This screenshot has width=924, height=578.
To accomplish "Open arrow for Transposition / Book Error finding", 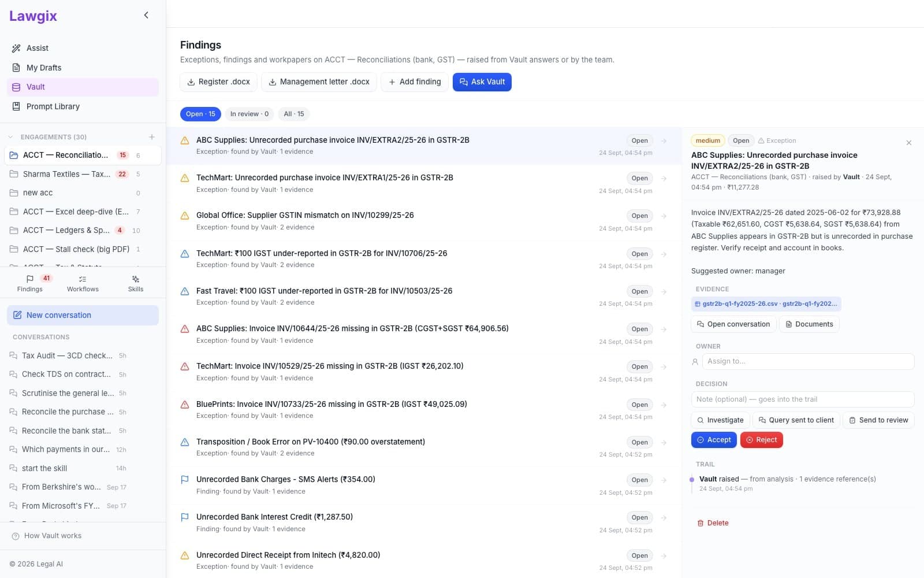I will pyautogui.click(x=664, y=442).
